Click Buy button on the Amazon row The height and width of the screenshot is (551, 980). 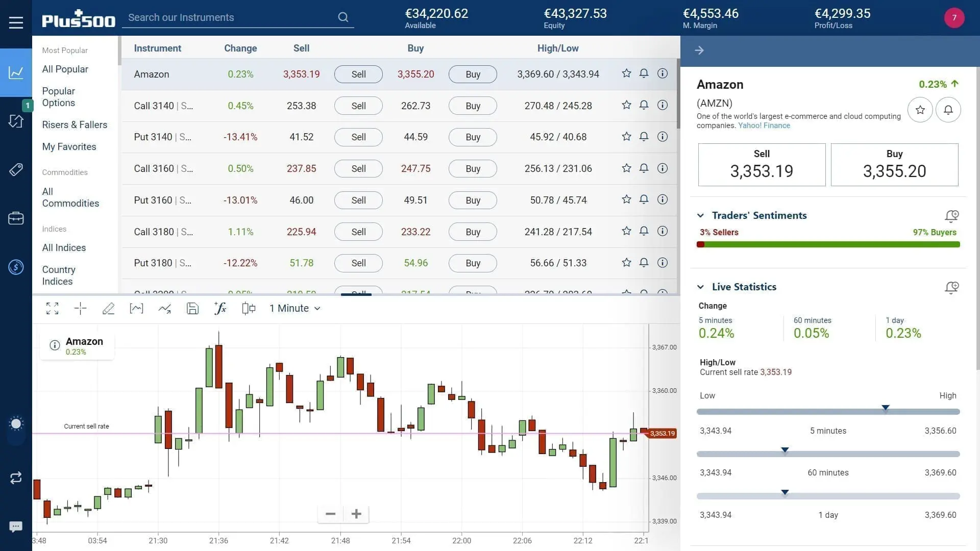(472, 74)
